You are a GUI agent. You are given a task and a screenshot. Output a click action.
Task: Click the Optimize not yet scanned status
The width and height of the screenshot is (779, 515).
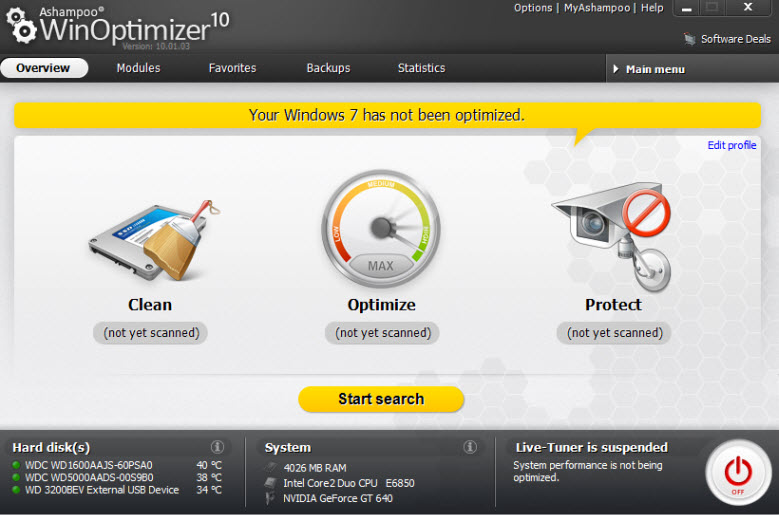[383, 333]
